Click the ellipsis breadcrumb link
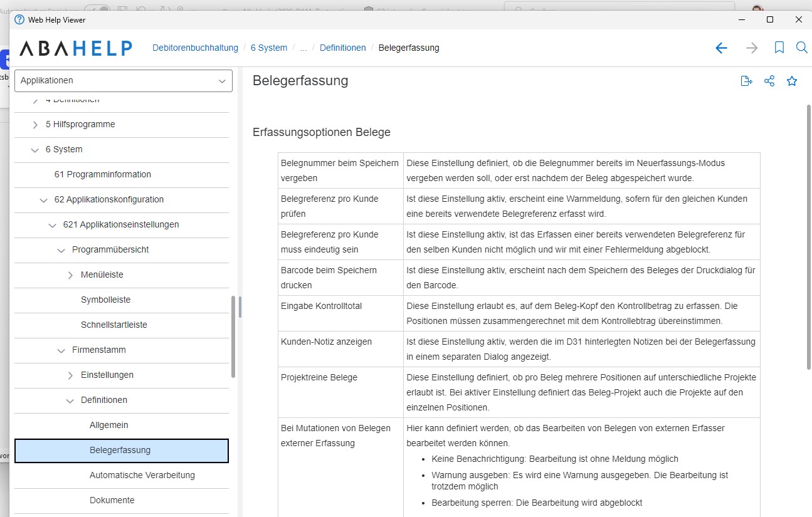 (x=303, y=48)
